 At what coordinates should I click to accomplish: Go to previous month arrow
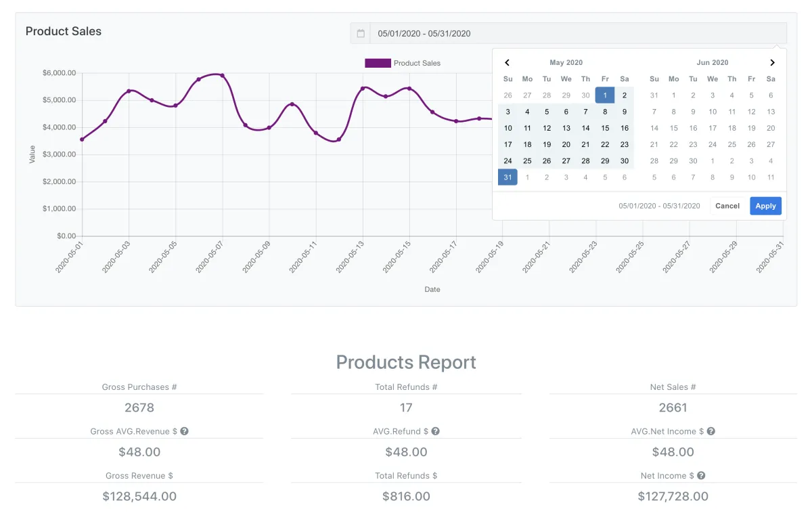click(507, 62)
